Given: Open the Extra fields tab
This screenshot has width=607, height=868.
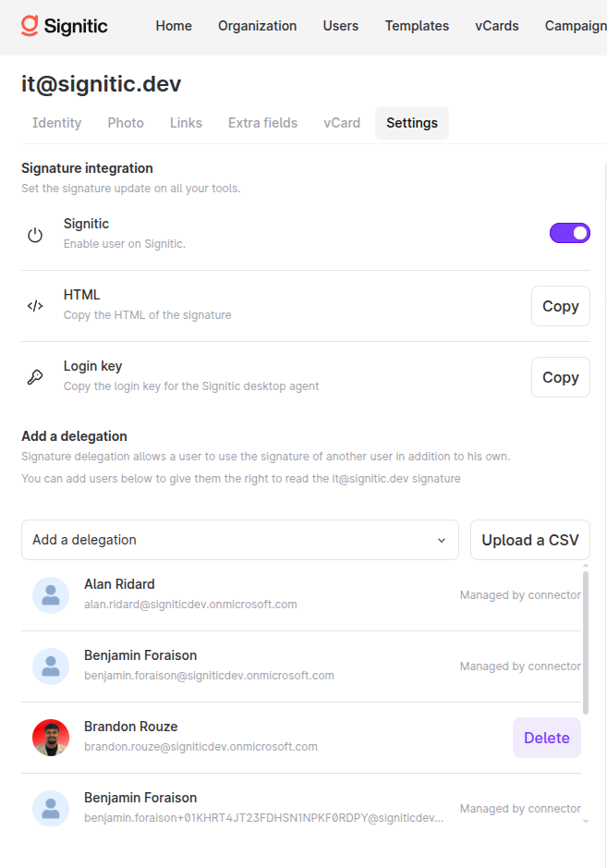Looking at the screenshot, I should pos(262,123).
